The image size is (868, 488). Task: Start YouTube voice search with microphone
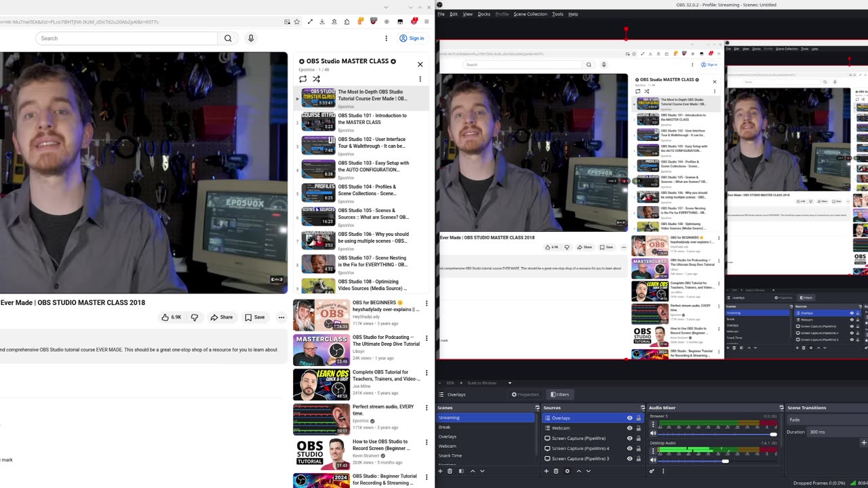(251, 38)
